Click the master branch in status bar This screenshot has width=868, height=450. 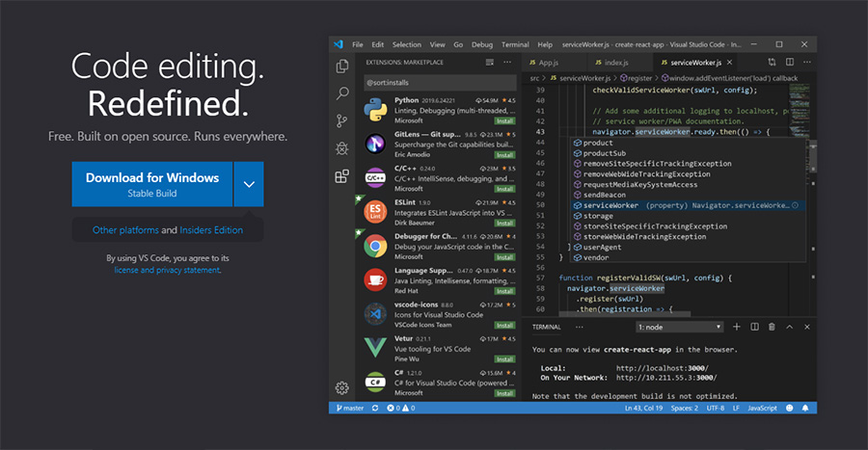tap(350, 408)
